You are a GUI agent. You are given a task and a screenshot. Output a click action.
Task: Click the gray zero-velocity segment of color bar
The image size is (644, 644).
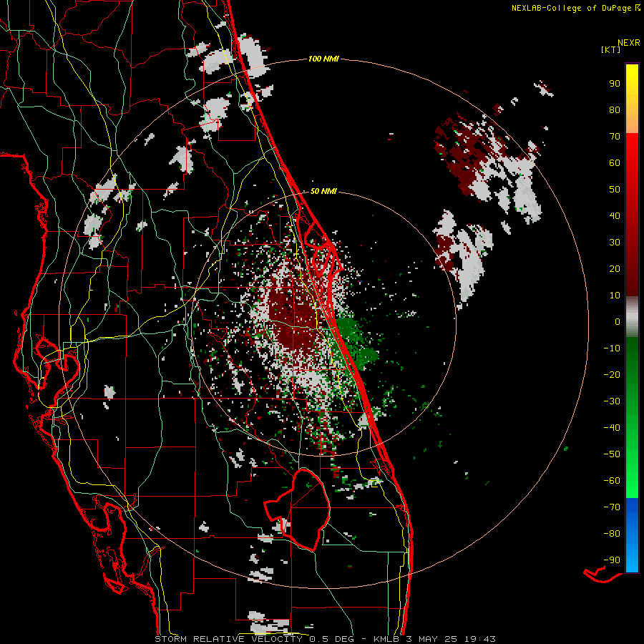pos(632,317)
